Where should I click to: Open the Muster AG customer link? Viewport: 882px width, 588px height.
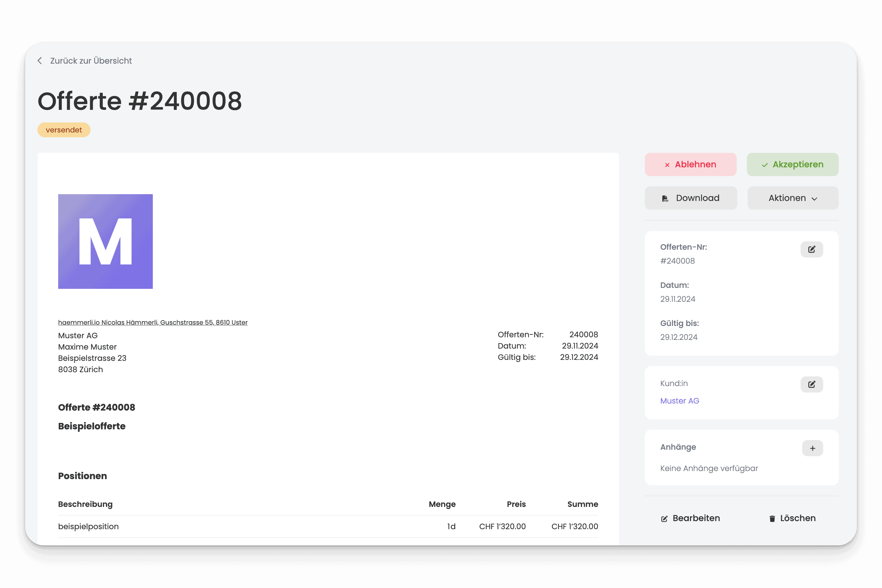coord(679,401)
